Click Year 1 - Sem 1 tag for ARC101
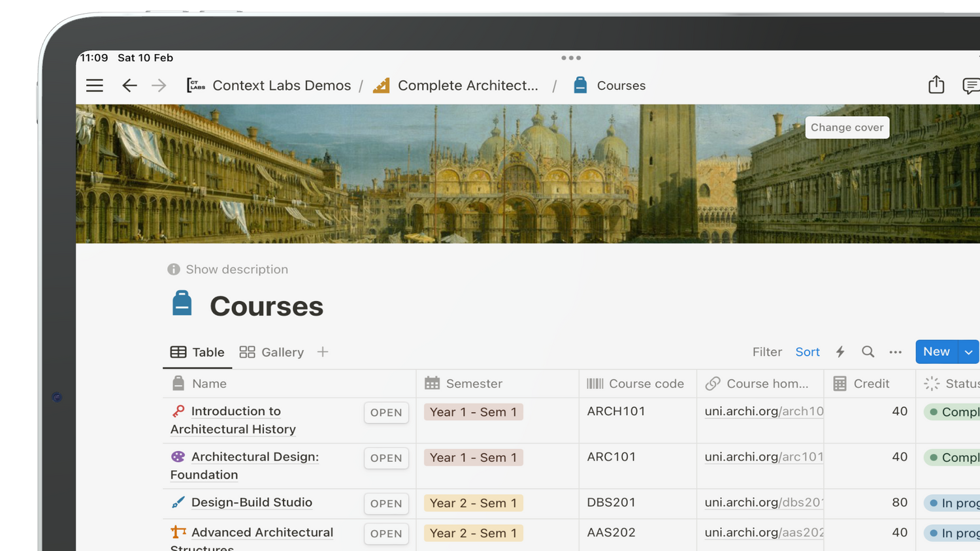Image resolution: width=980 pixels, height=551 pixels. coord(474,458)
